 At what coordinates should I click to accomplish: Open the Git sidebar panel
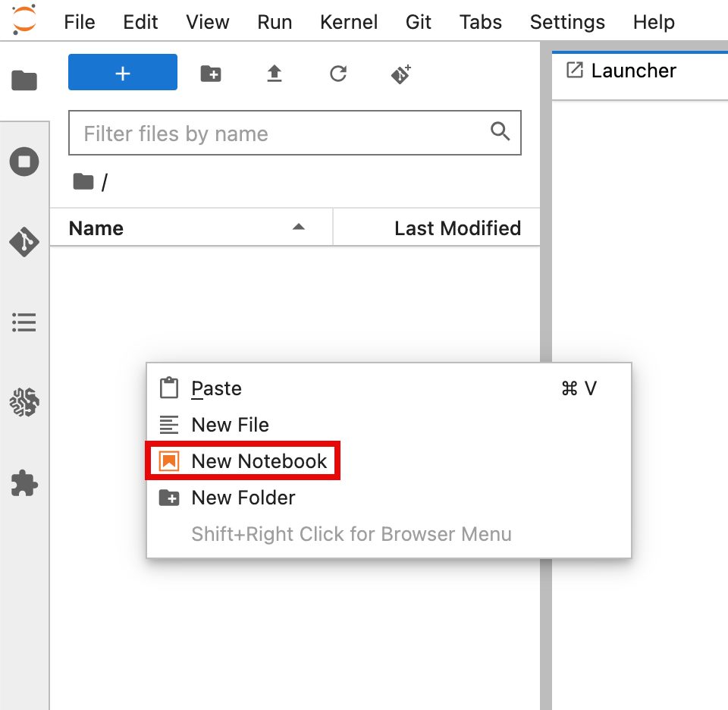click(24, 242)
